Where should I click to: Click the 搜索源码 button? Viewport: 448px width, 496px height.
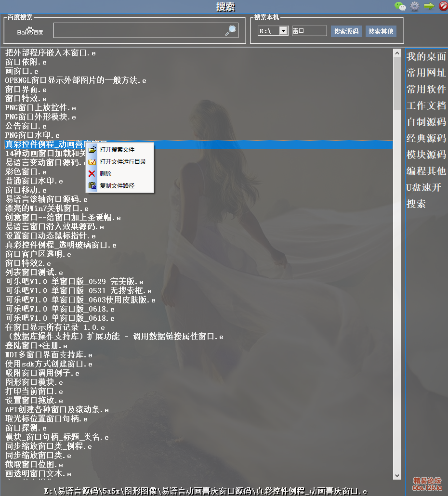pos(346,31)
